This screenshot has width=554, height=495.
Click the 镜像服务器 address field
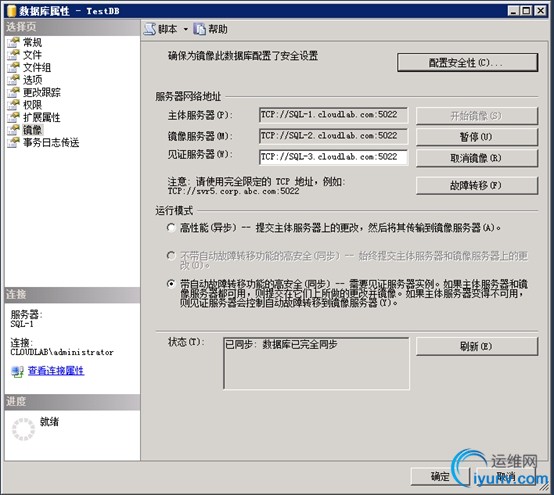click(x=333, y=136)
